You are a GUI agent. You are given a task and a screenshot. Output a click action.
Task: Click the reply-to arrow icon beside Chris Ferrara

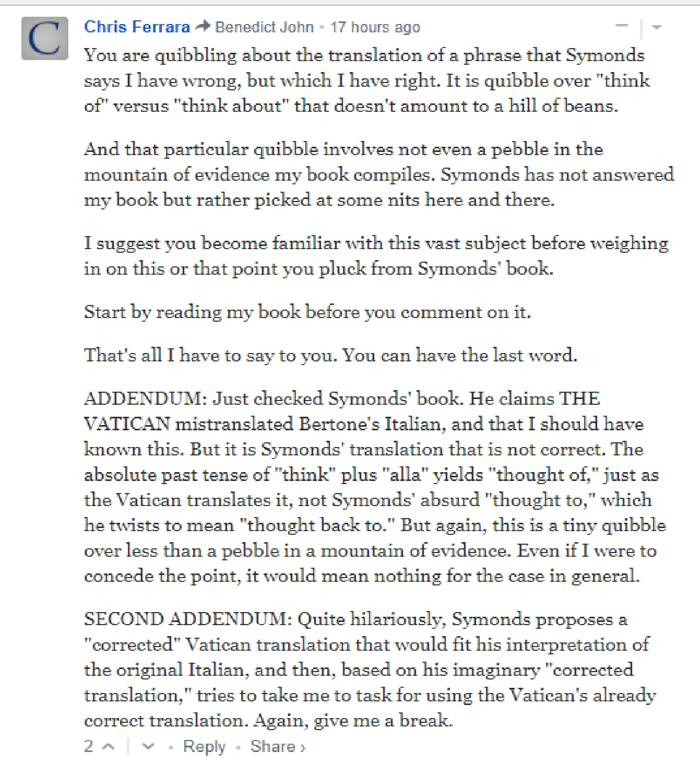click(x=203, y=26)
